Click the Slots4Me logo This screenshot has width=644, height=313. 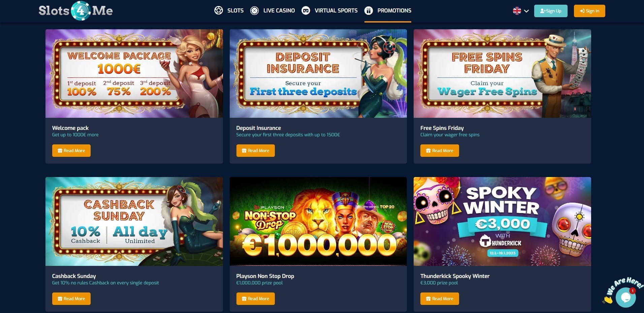(x=76, y=11)
